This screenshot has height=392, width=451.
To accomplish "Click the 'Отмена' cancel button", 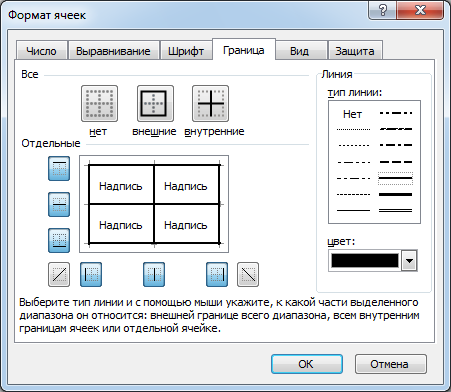I will pos(391,364).
